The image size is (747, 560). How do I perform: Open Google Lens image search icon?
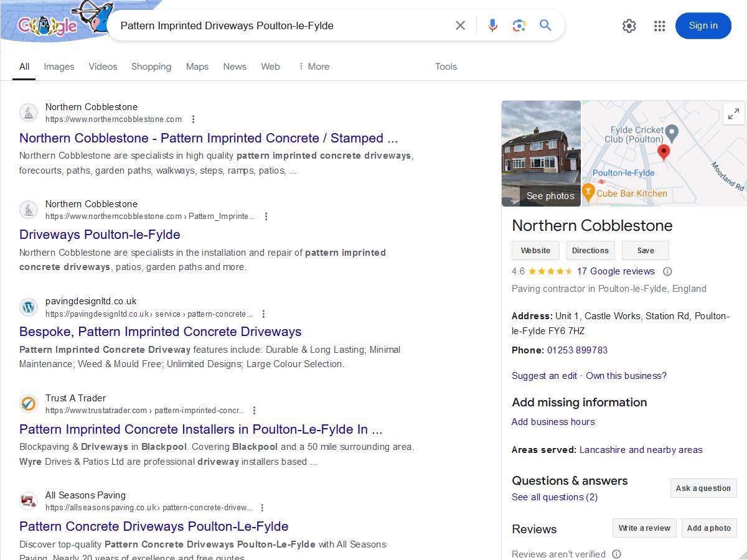click(x=519, y=26)
